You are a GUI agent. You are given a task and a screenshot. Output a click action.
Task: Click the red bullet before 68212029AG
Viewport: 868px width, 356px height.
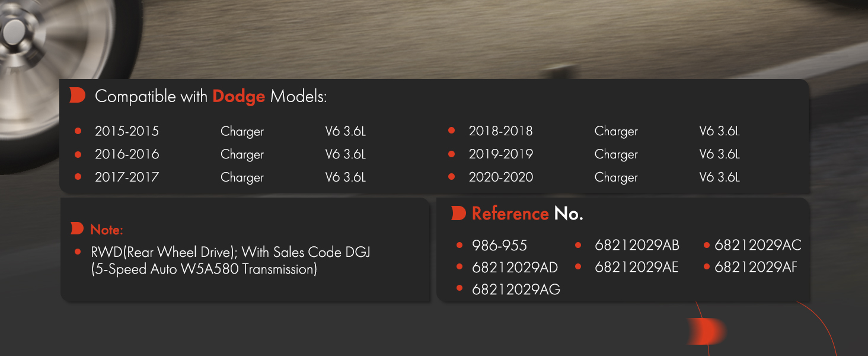(x=459, y=288)
